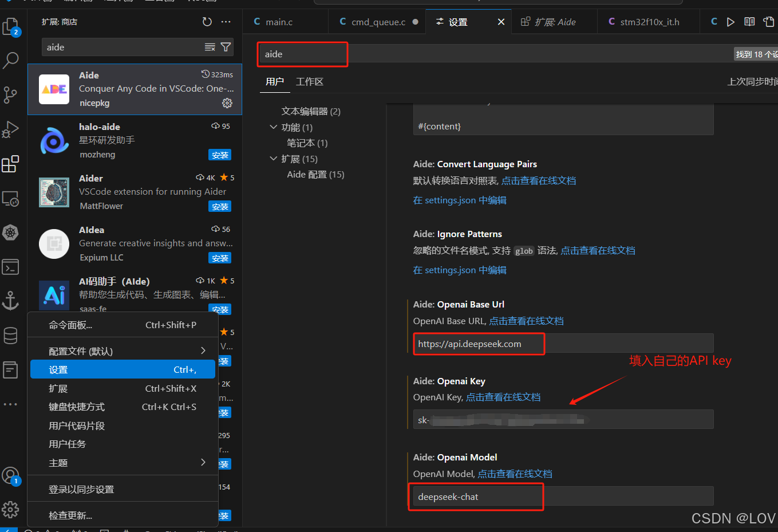Run the C file with play icon
This screenshot has height=532, width=778.
730,22
